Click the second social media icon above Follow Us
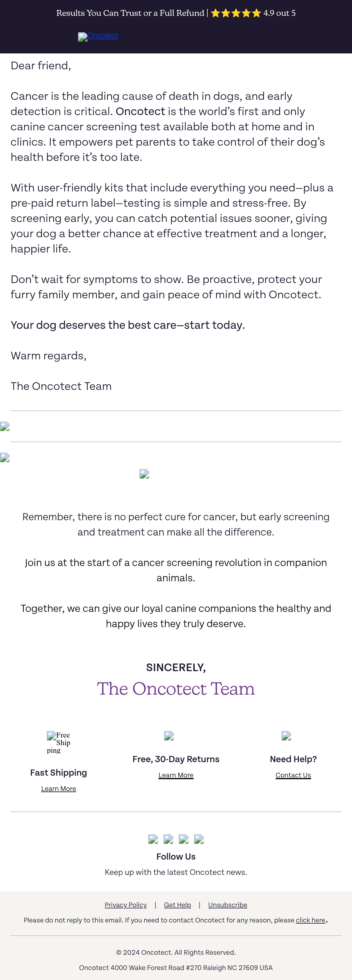Image resolution: width=352 pixels, height=980 pixels. (x=168, y=839)
